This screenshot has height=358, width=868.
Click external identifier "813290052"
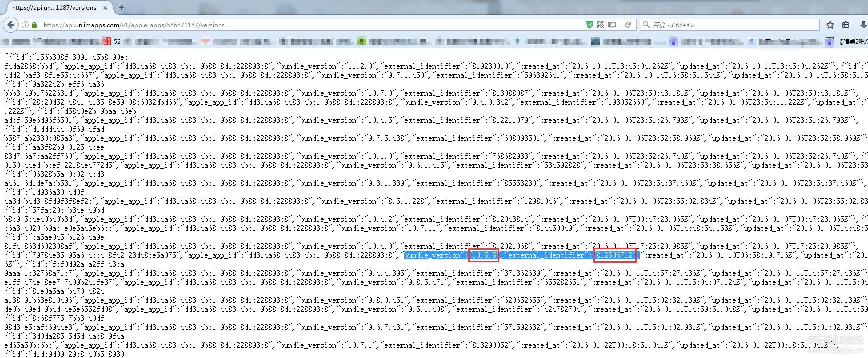488,345
